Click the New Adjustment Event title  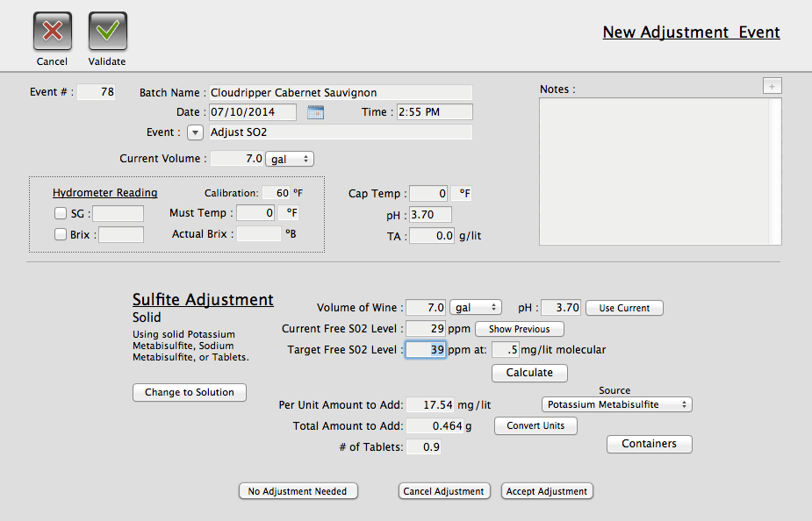click(692, 32)
